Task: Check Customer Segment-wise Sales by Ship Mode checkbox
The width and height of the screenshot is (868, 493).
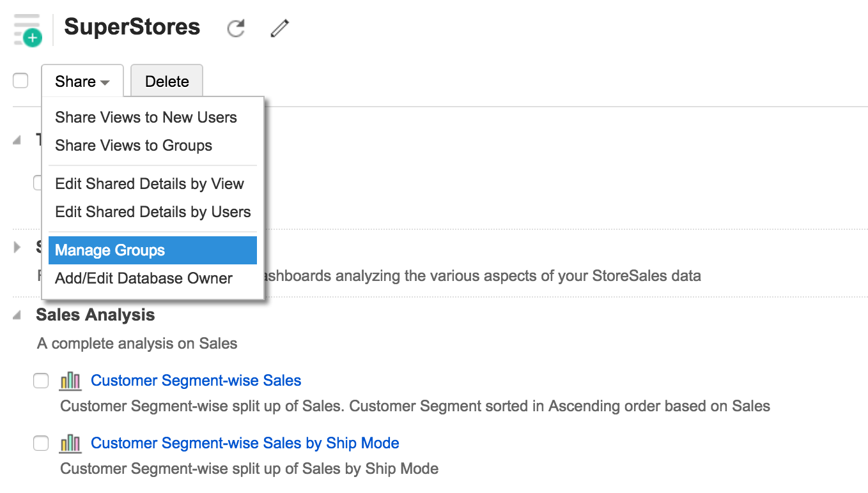Action: [x=41, y=443]
